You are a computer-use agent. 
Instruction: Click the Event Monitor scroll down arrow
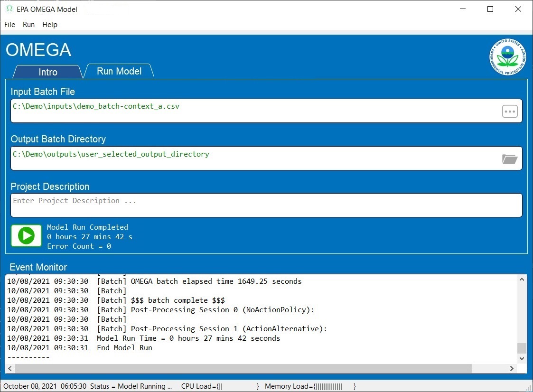[522, 358]
